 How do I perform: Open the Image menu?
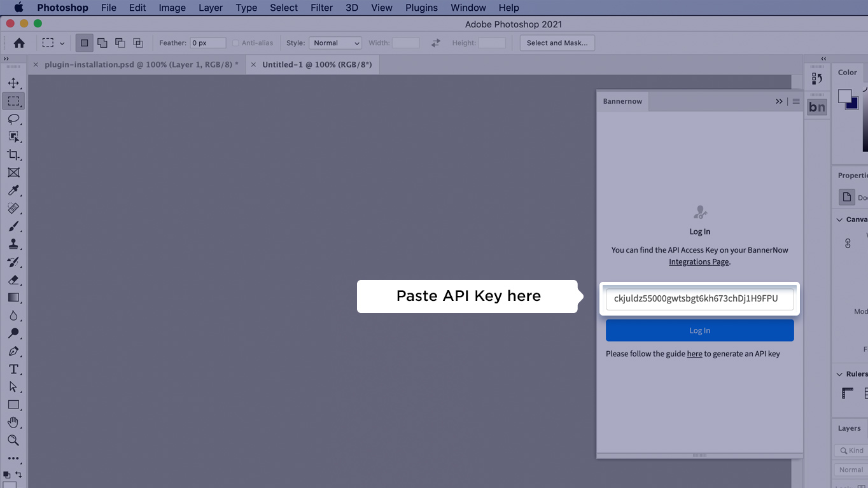172,8
